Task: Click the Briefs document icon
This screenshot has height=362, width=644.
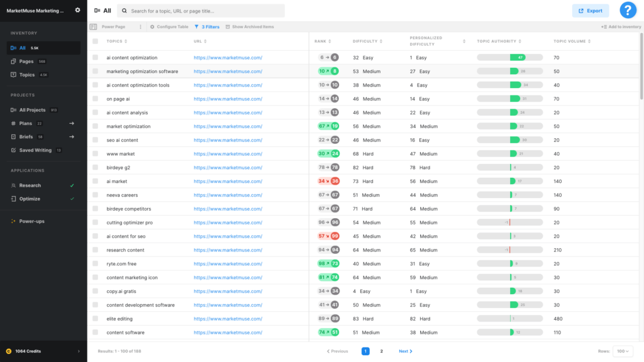Action: click(13, 136)
